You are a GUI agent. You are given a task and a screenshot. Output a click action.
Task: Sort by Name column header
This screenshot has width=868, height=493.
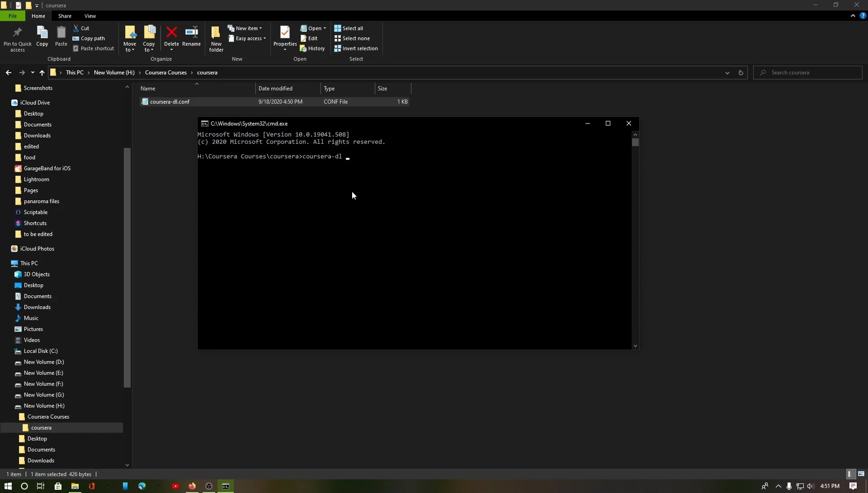click(x=197, y=88)
